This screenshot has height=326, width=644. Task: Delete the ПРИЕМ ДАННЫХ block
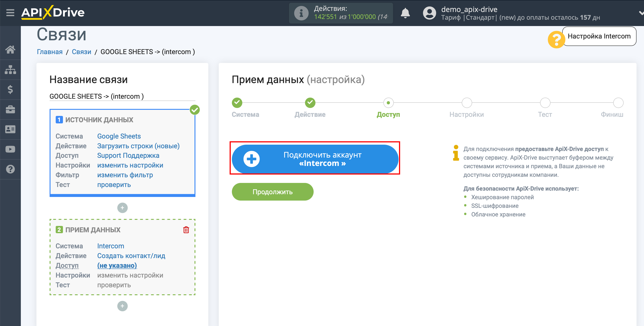click(x=186, y=230)
